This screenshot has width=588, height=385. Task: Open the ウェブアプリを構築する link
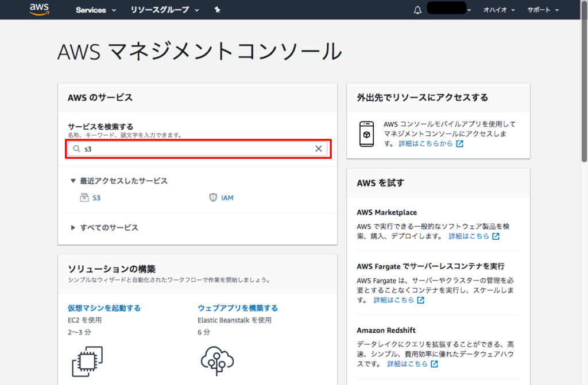(x=238, y=308)
